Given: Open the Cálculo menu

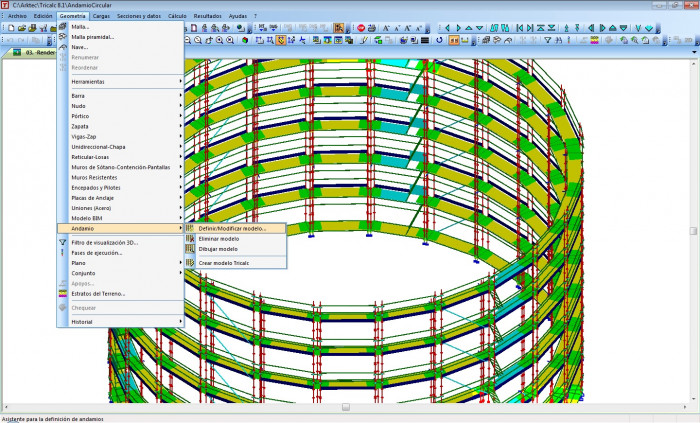Looking at the screenshot, I should (177, 16).
